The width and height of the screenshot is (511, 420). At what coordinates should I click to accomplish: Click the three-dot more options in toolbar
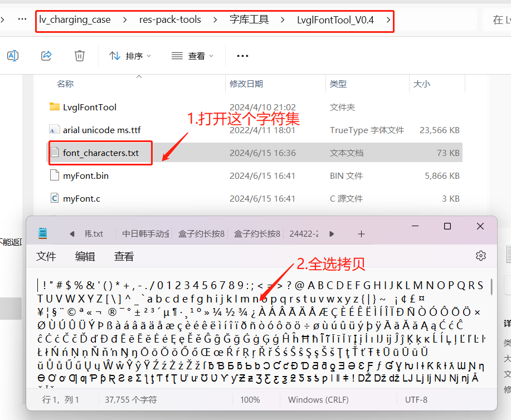coord(242,56)
